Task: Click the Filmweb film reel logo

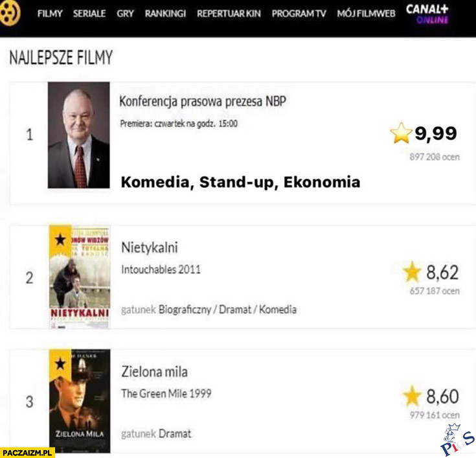Action: pyautogui.click(x=9, y=14)
